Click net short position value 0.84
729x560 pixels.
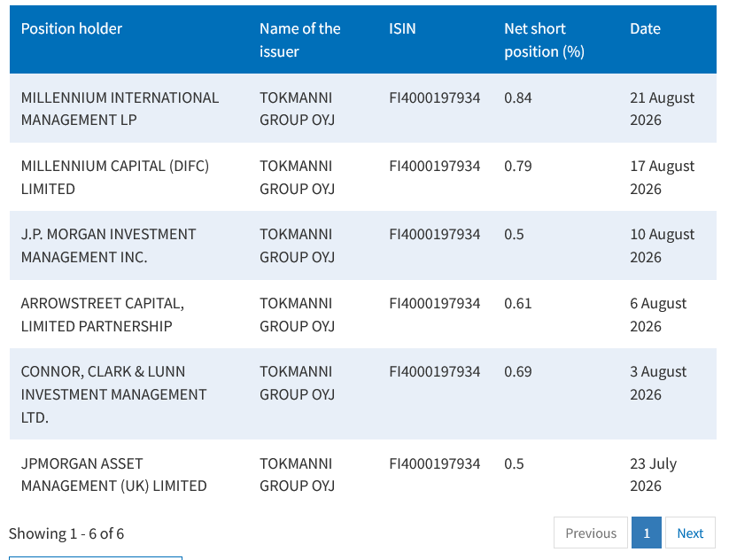[518, 97]
